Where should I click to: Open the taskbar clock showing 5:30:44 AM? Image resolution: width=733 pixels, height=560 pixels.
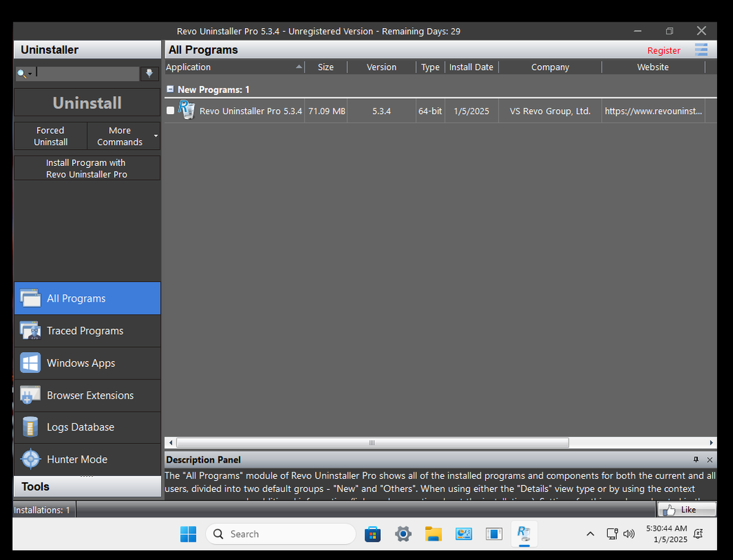click(x=666, y=534)
